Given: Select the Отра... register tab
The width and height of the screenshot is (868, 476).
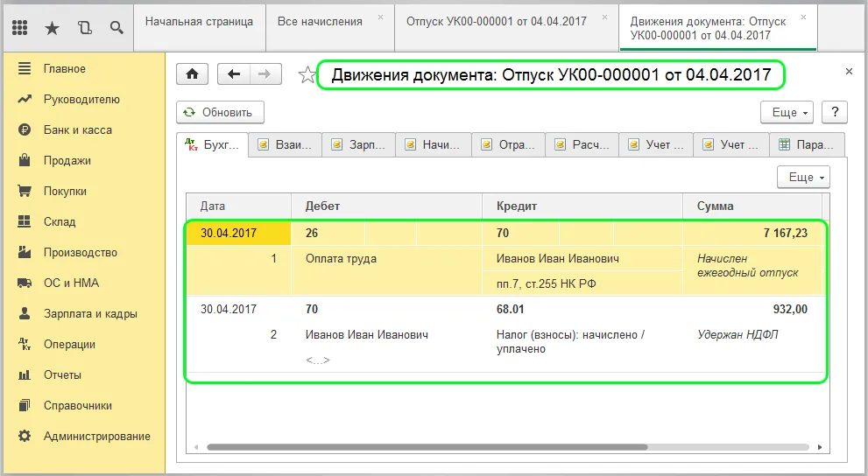Looking at the screenshot, I should pyautogui.click(x=508, y=145).
